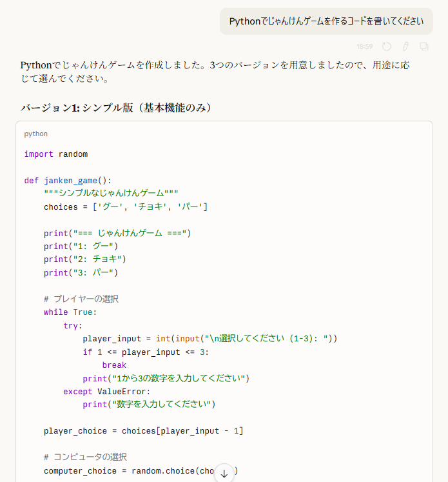Click the edit pencil icon under the user message
Screen dimensions: 448x482
click(x=405, y=46)
